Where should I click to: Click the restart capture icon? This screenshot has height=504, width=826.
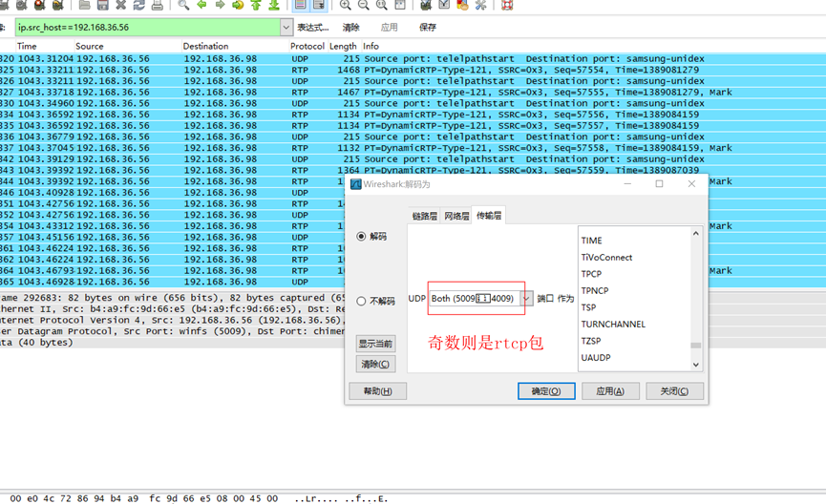tap(58, 5)
